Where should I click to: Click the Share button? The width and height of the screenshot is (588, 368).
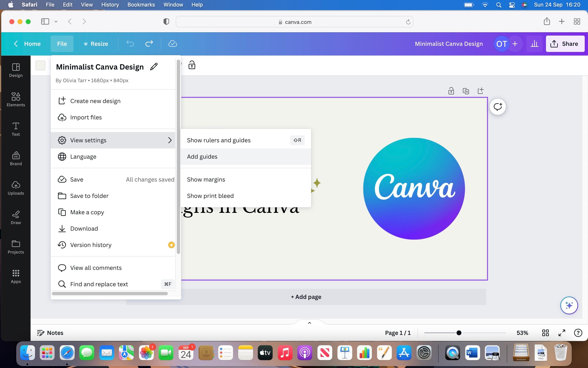(x=565, y=44)
